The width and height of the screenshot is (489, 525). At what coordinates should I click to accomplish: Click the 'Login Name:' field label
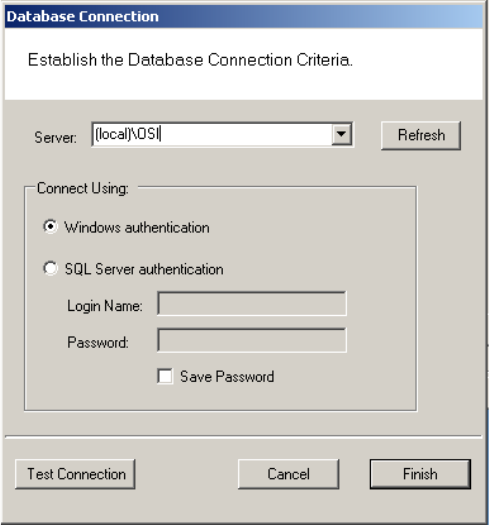pyautogui.click(x=105, y=306)
